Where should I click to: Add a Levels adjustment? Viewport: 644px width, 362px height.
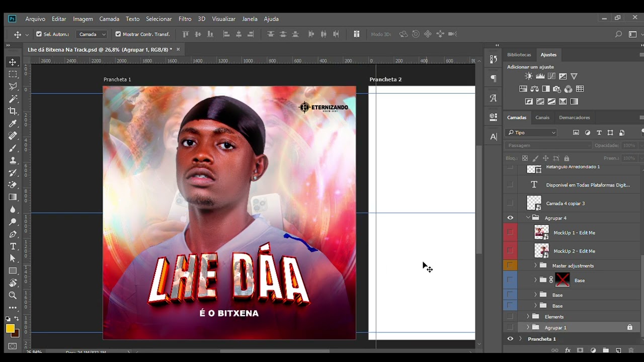click(540, 76)
